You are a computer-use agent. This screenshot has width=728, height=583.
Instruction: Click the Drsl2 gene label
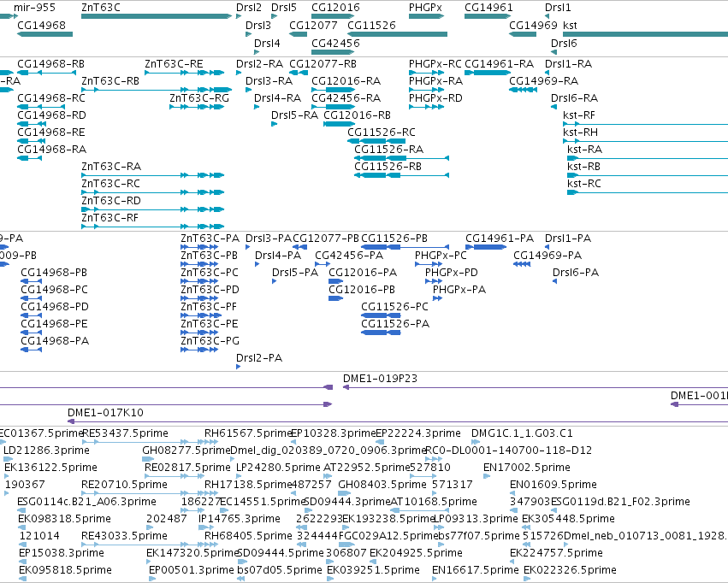(x=249, y=8)
